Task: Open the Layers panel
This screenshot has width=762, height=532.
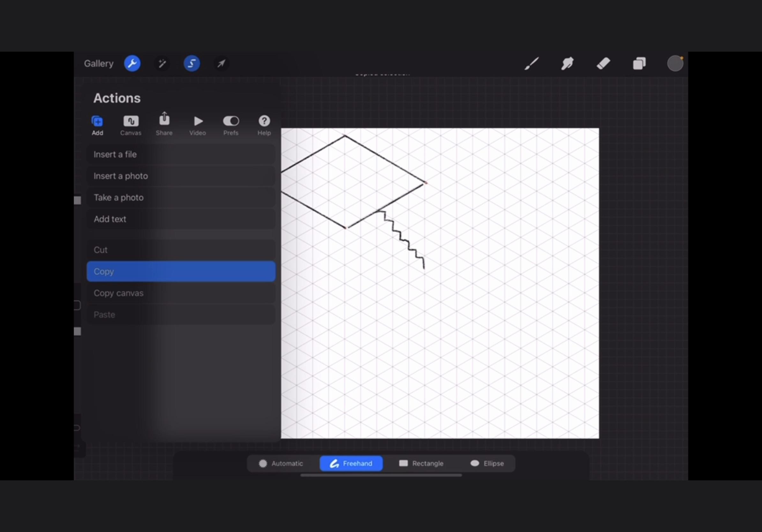Action: [639, 63]
